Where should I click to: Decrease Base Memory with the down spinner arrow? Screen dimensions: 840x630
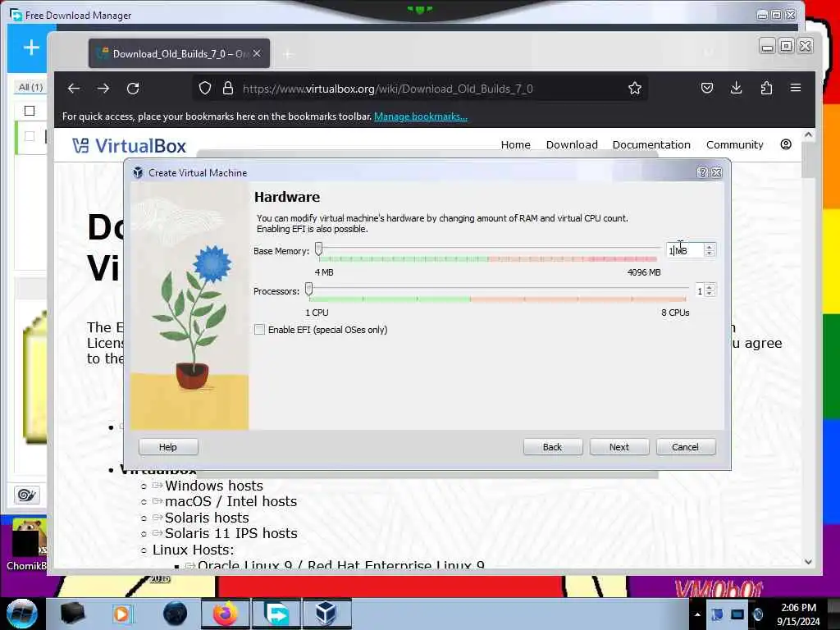[x=710, y=253]
